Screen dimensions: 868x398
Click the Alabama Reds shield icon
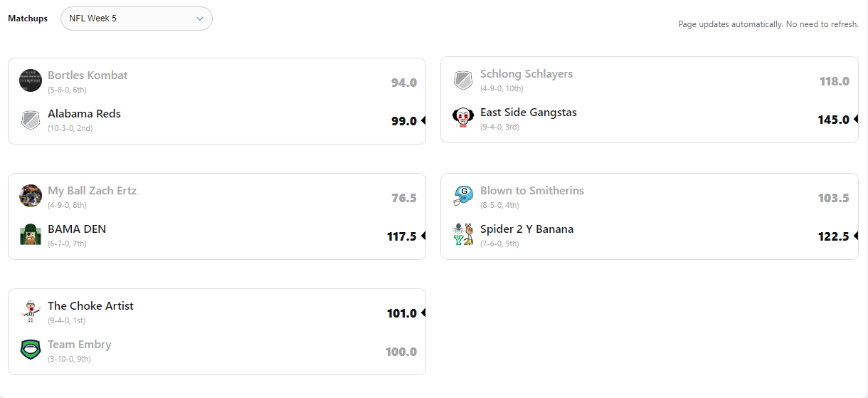tap(31, 120)
